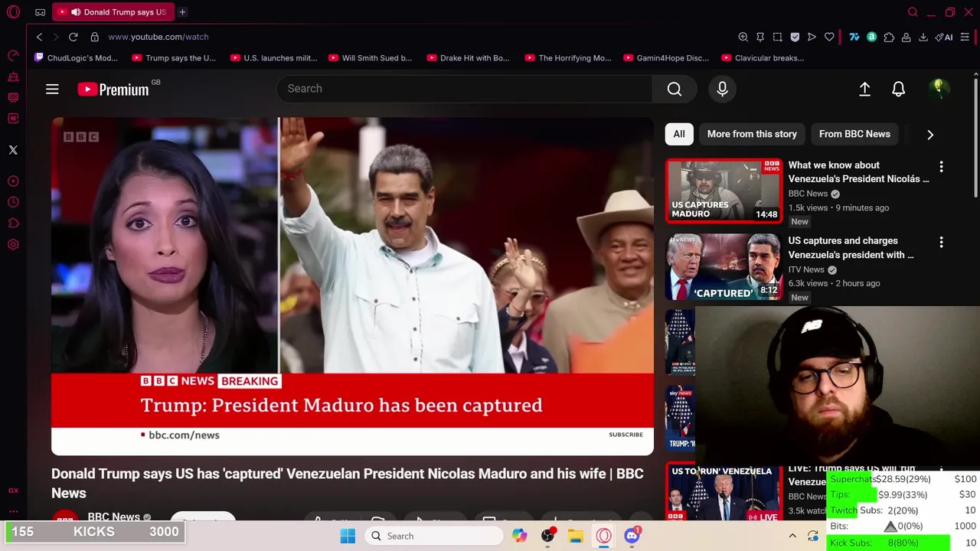Click into the YouTube search field
Image resolution: width=980 pixels, height=551 pixels.
(465, 89)
